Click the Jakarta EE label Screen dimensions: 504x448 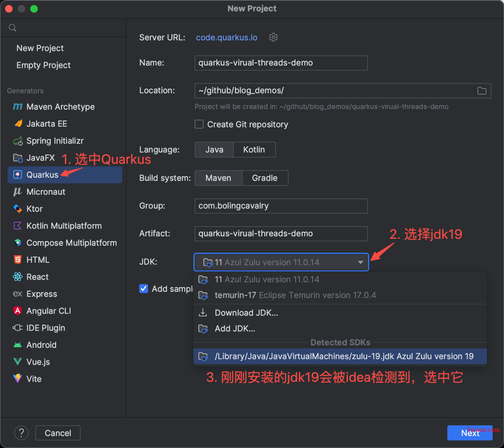[x=47, y=124]
